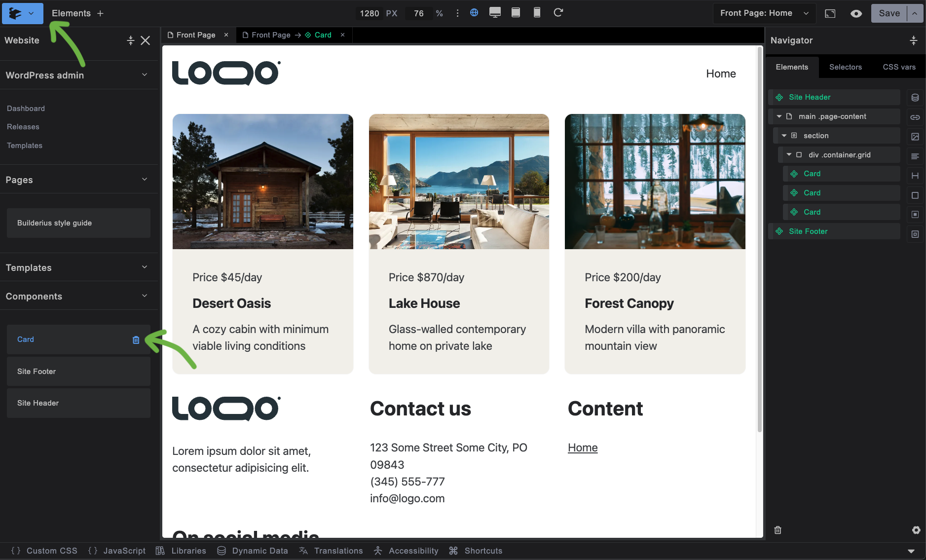Collapse the section tree item
Image resolution: width=926 pixels, height=560 pixels.
tap(784, 135)
